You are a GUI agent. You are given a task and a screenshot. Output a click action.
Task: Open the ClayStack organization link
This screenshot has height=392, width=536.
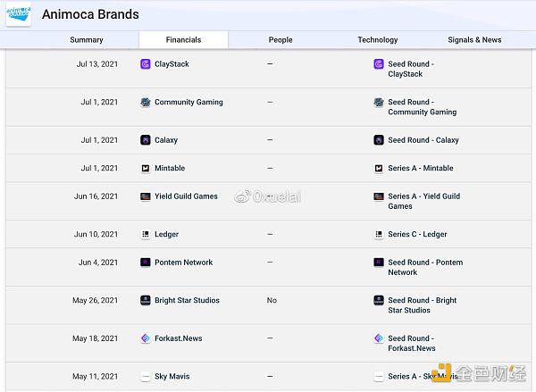[172, 64]
